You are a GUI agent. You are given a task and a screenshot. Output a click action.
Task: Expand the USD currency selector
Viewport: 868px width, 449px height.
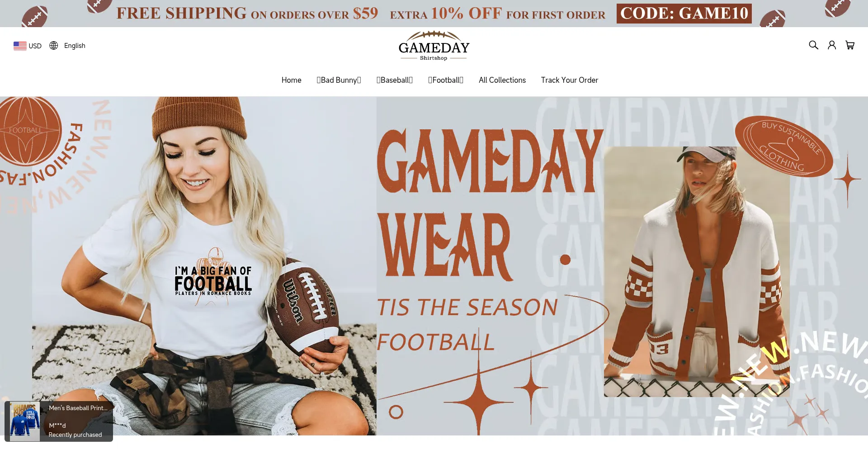click(28, 46)
